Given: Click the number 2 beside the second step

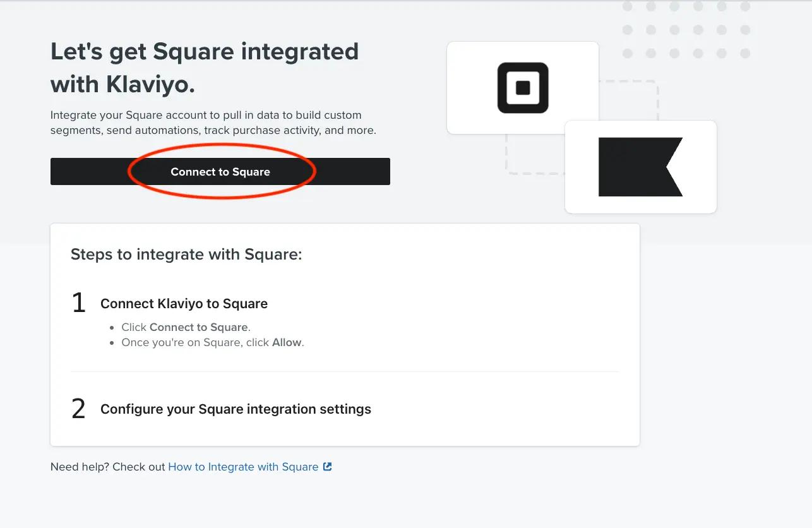Looking at the screenshot, I should [78, 409].
